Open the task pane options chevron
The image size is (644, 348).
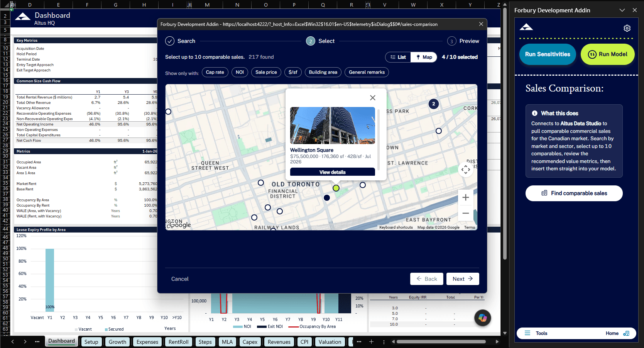pyautogui.click(x=622, y=10)
